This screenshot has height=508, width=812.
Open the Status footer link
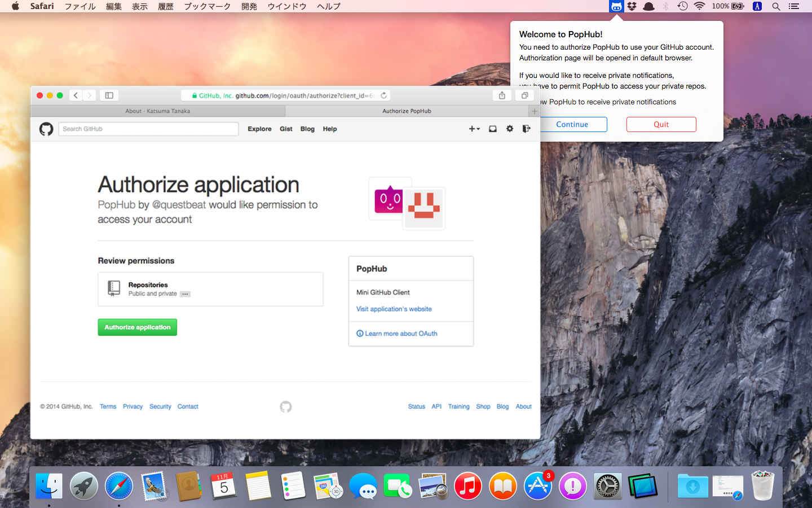(x=417, y=406)
